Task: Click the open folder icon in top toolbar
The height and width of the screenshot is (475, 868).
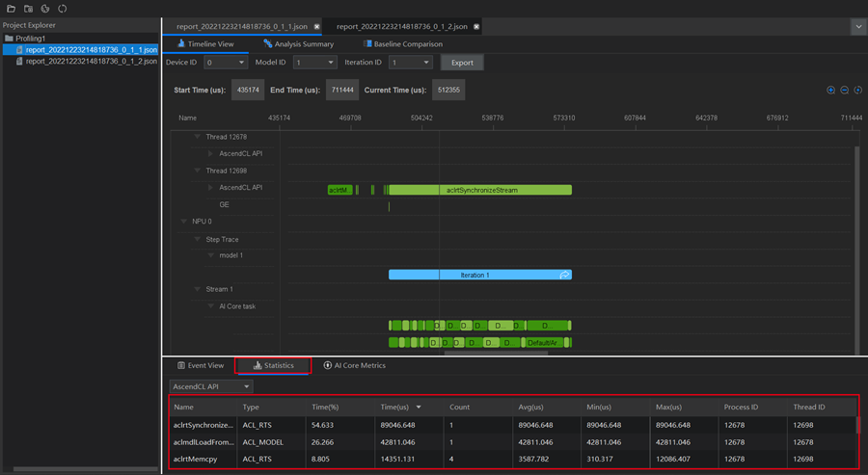Action: point(11,9)
